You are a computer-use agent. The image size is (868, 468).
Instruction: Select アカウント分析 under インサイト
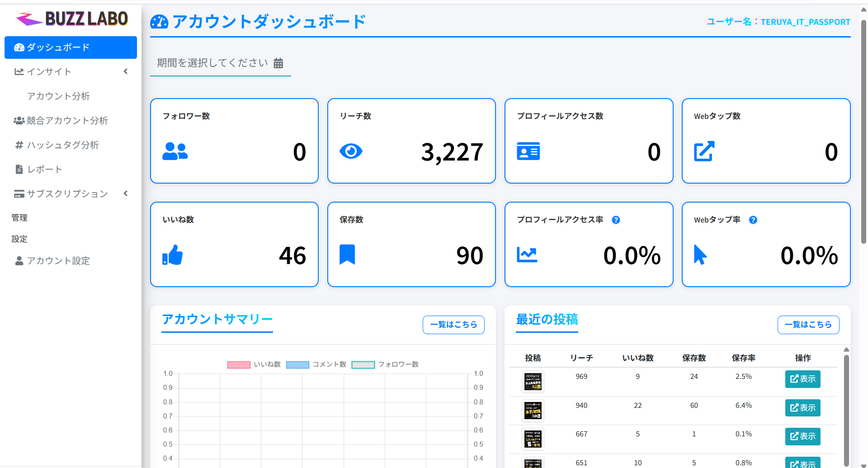pyautogui.click(x=59, y=96)
